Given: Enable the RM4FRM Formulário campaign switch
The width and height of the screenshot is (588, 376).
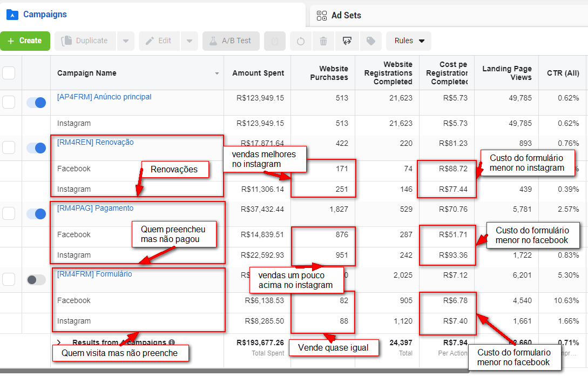Looking at the screenshot, I should 36,280.
